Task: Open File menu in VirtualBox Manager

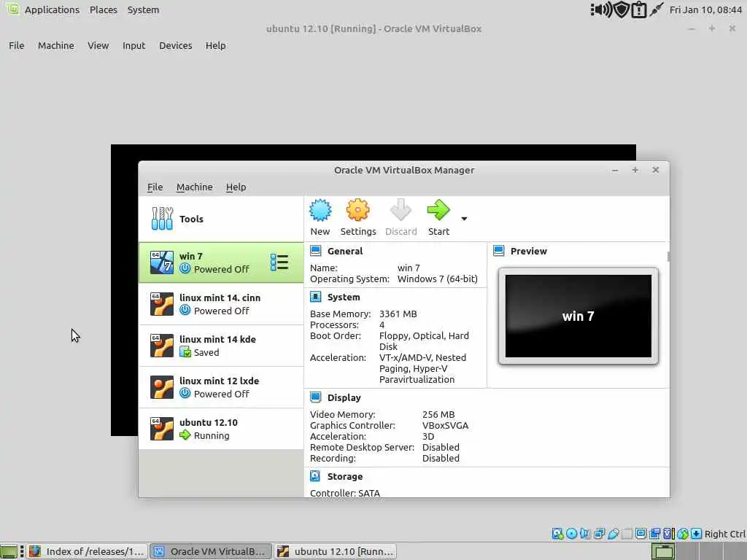Action: click(155, 187)
